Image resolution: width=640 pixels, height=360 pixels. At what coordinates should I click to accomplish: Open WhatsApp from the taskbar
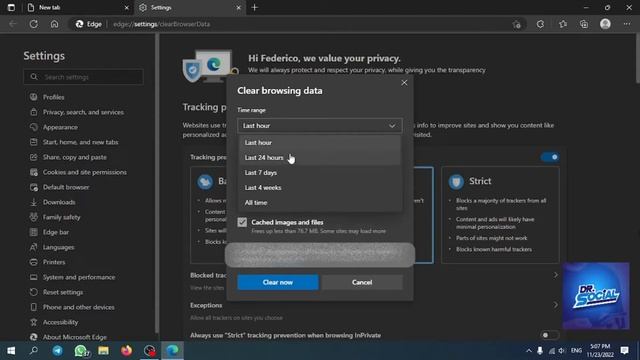pos(80,351)
